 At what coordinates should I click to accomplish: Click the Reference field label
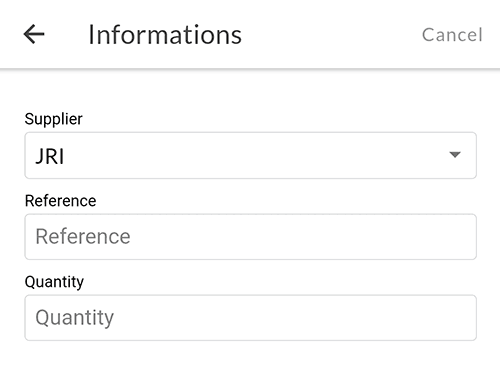[x=60, y=201]
